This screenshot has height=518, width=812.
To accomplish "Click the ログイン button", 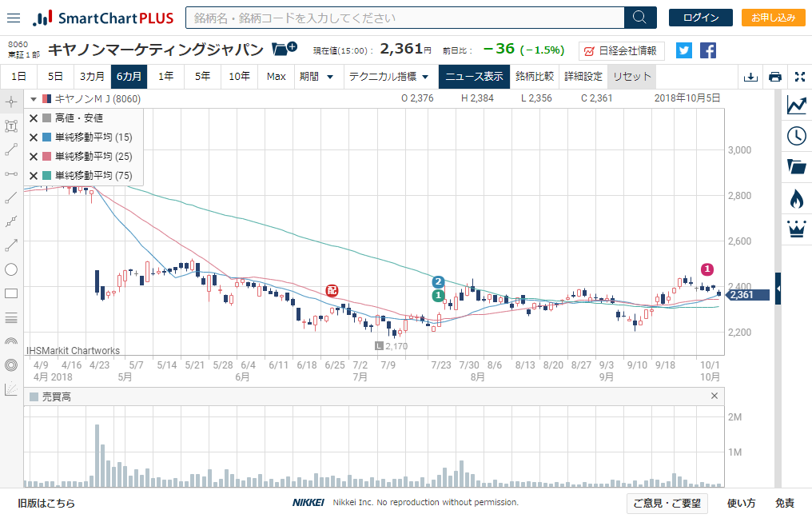I will pos(701,18).
